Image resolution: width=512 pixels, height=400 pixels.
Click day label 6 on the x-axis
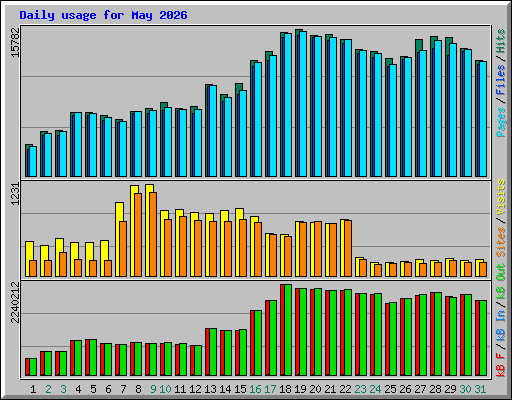coord(108,389)
